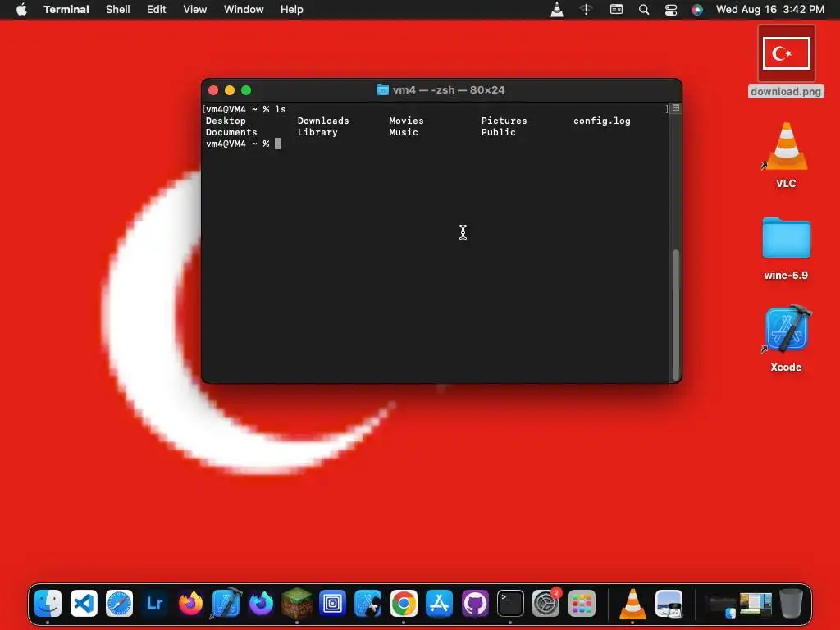Open the Help menu
This screenshot has height=630, width=840.
click(292, 10)
